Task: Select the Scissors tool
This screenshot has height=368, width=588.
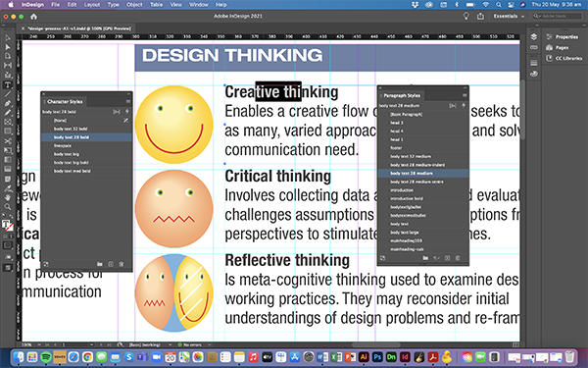Action: [x=8, y=141]
